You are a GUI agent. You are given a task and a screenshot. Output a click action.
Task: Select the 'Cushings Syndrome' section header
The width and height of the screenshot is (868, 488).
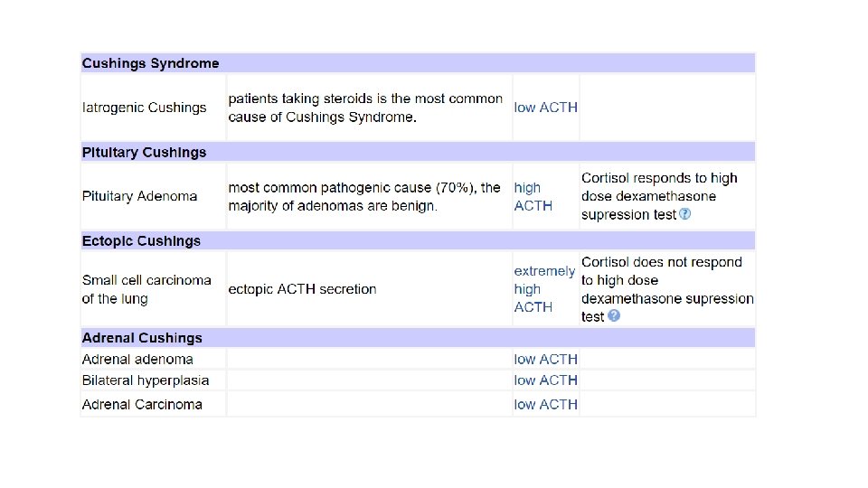151,63
